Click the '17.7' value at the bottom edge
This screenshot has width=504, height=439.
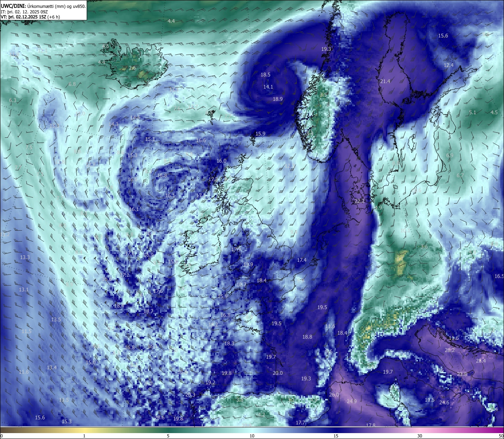(300, 422)
